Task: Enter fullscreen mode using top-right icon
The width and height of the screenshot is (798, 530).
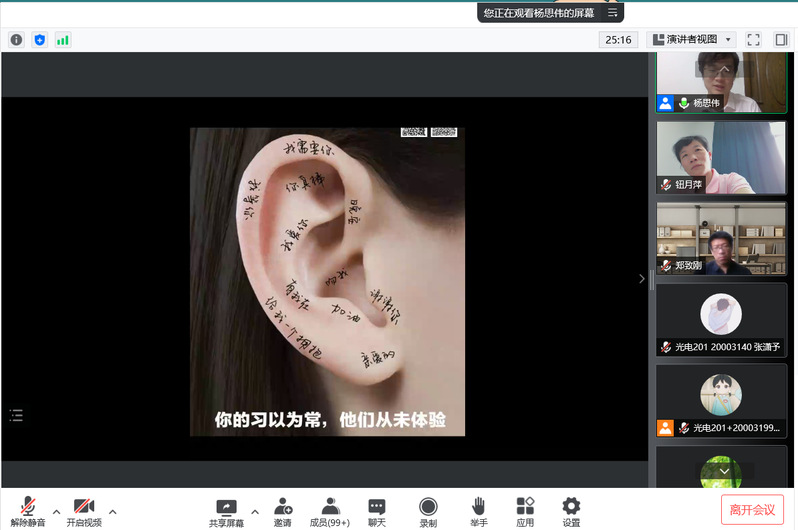Action: [x=754, y=40]
